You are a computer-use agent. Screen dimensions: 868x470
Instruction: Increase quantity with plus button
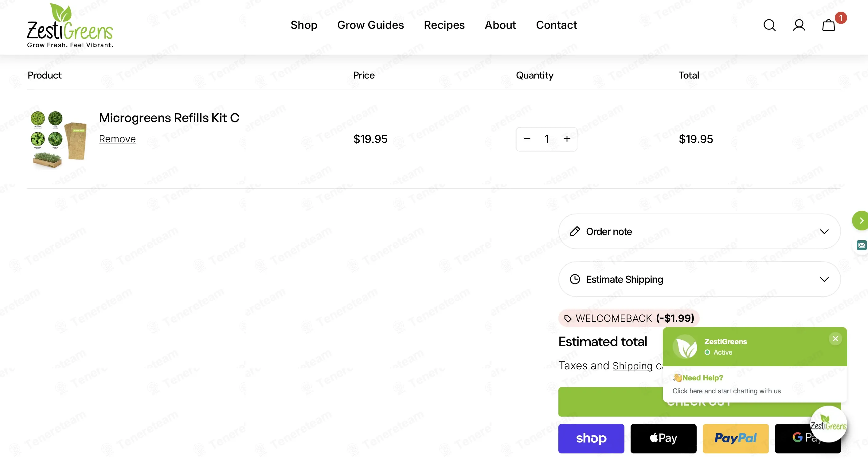(567, 139)
